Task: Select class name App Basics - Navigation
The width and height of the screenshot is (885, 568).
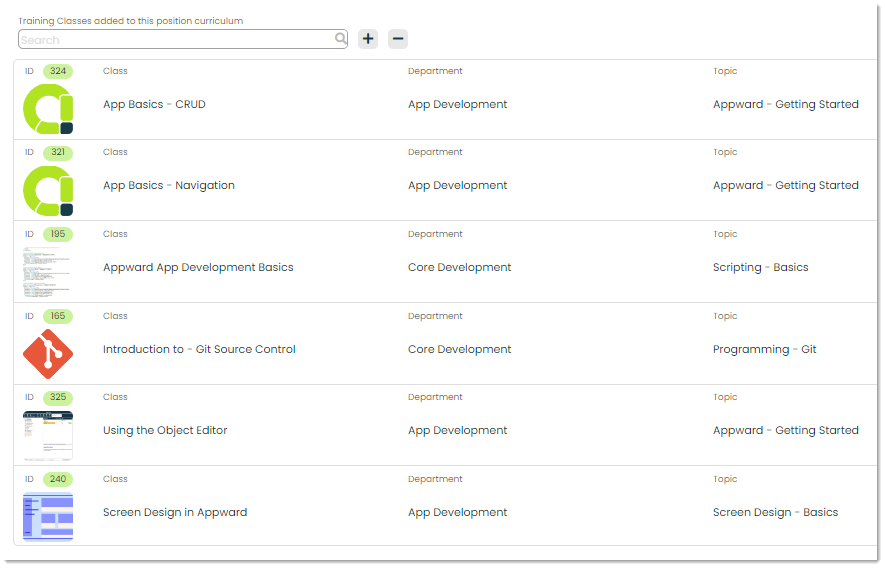Action: [x=169, y=186]
